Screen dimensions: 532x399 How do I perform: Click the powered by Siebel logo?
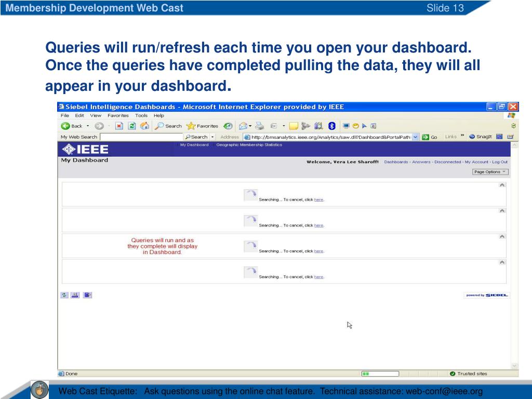click(x=486, y=296)
